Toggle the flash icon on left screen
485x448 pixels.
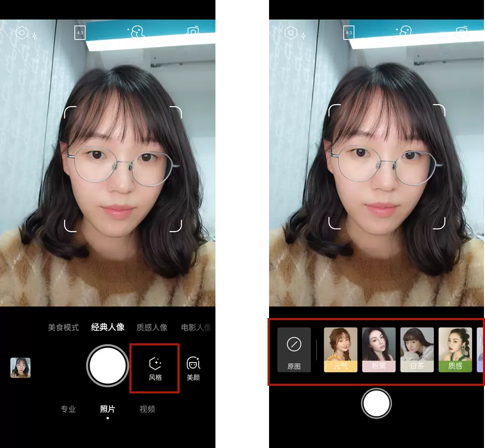tap(34, 36)
